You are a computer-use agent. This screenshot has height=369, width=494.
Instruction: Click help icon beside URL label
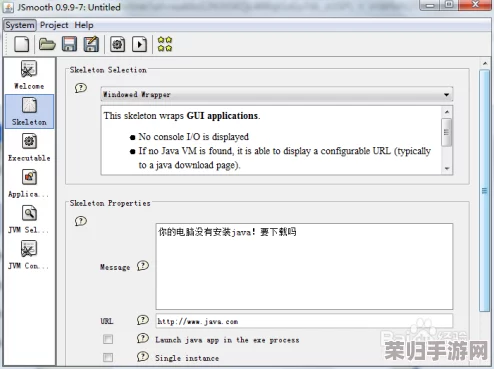pyautogui.click(x=143, y=320)
